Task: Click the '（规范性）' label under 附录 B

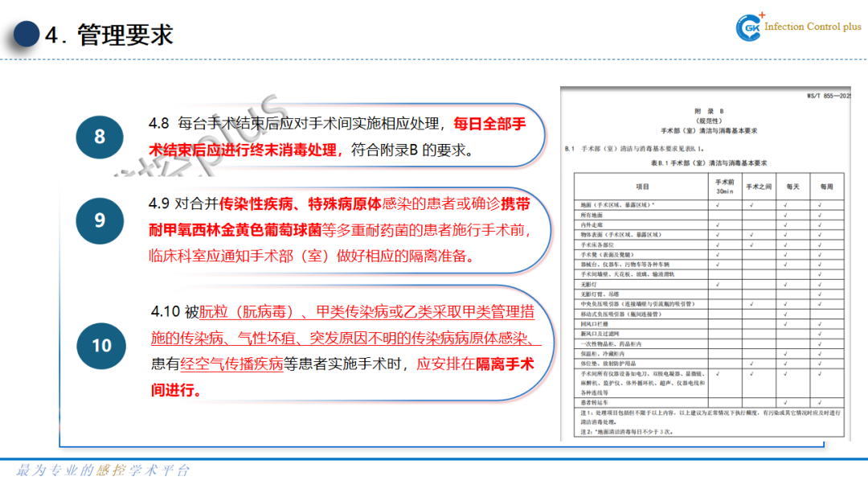Action: point(709,121)
